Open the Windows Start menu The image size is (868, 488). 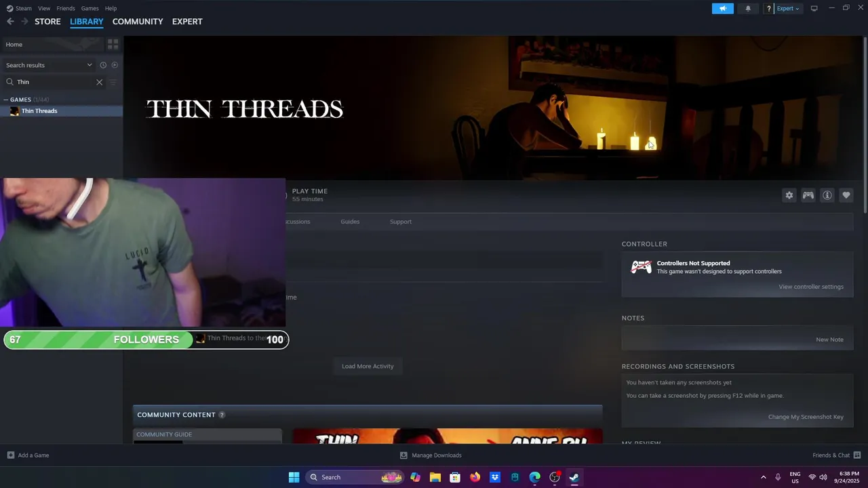[294, 477]
